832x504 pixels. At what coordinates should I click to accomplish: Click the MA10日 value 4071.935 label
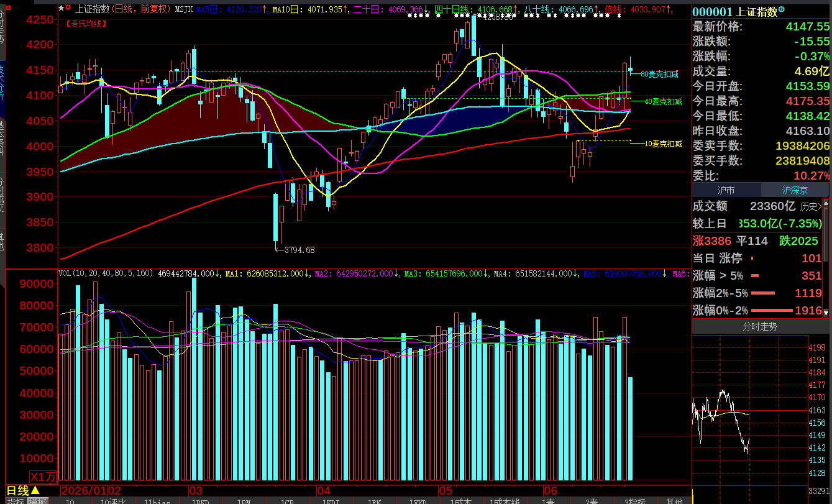pyautogui.click(x=310, y=9)
